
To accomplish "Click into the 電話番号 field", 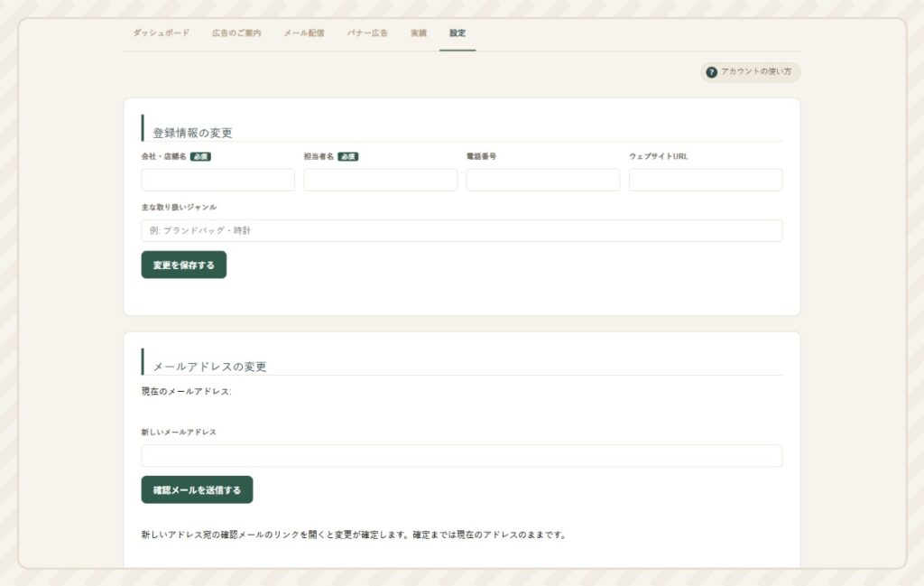I will point(543,180).
